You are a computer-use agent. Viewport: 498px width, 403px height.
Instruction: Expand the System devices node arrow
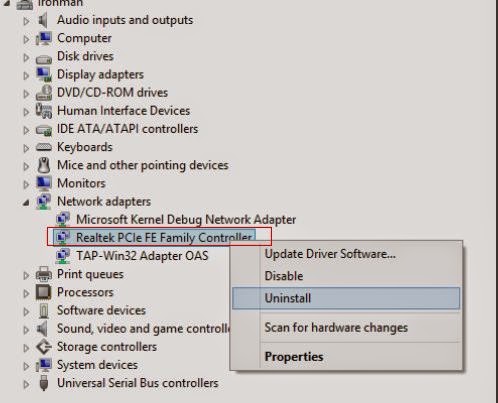[26, 366]
